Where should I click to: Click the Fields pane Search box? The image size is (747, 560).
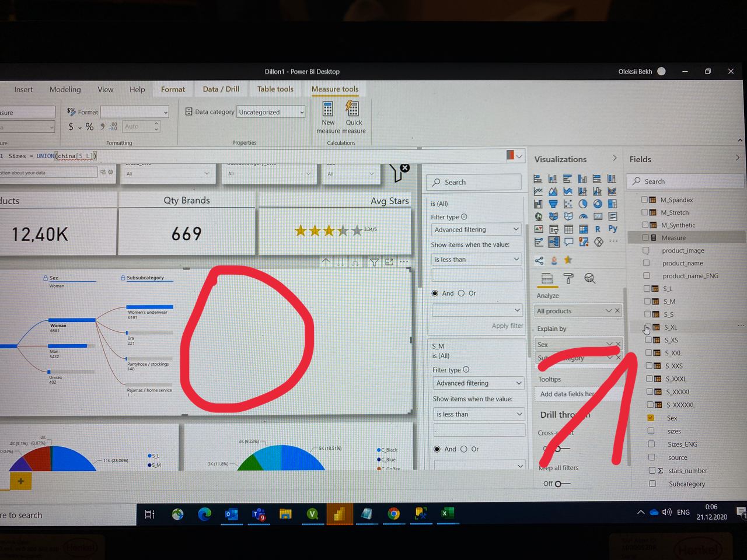(686, 181)
